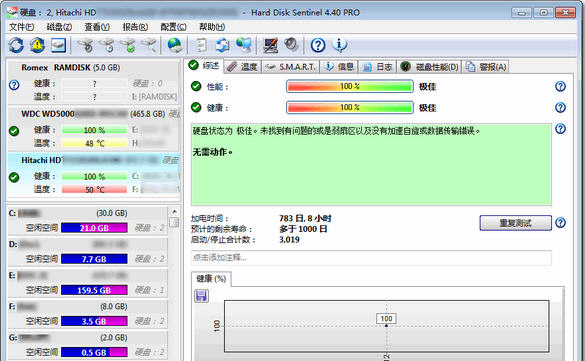Viewport: 585px width, 361px height.
Task: Click the bold 无需动作 text in status box
Action: pyautogui.click(x=213, y=152)
